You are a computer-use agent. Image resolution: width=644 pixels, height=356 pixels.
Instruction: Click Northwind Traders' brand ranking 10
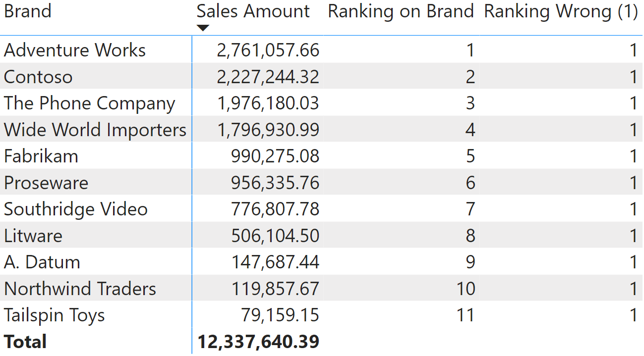coord(466,289)
